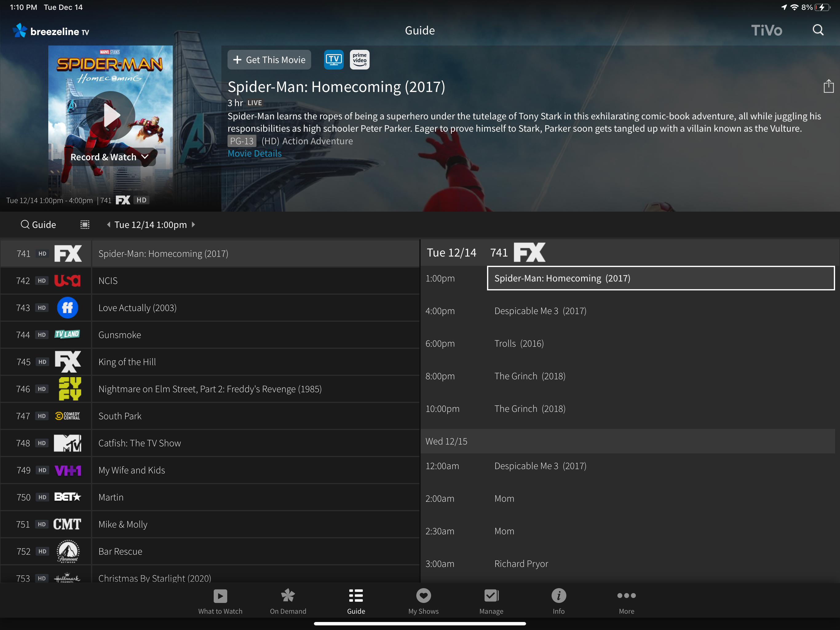The image size is (840, 630).
Task: Select Martin program row
Action: pos(256,497)
